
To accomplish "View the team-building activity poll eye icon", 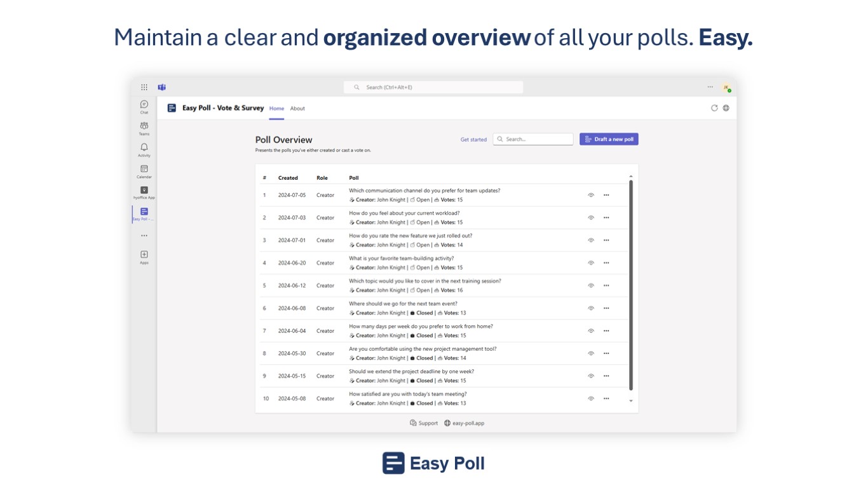I will click(x=591, y=263).
